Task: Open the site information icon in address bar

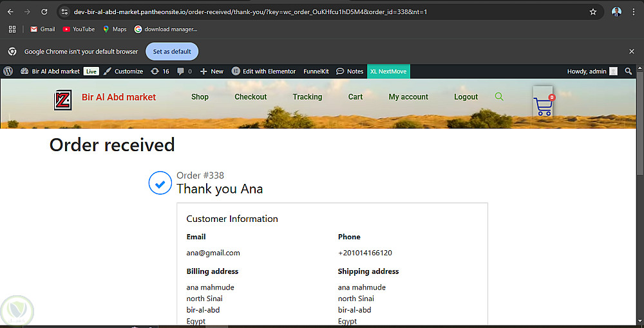Action: pyautogui.click(x=64, y=12)
